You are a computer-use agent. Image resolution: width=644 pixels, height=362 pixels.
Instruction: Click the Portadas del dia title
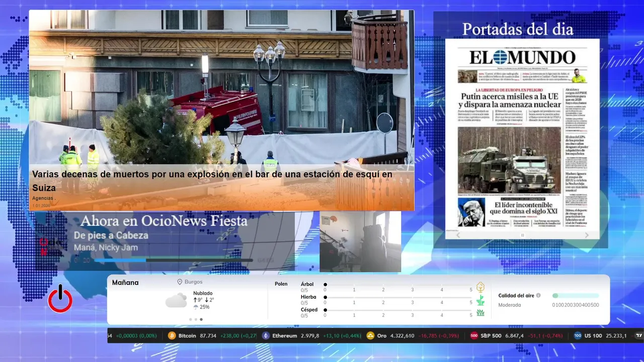click(x=518, y=29)
